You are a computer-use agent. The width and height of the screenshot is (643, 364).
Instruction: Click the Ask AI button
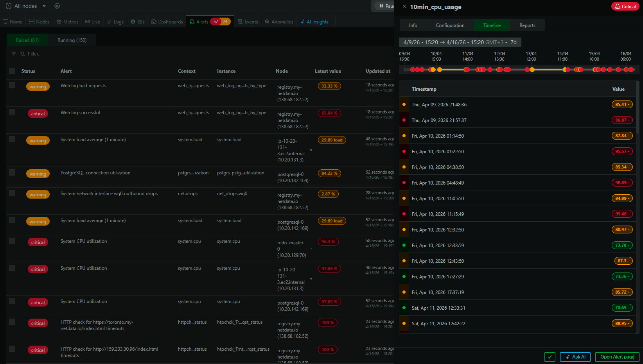click(575, 357)
